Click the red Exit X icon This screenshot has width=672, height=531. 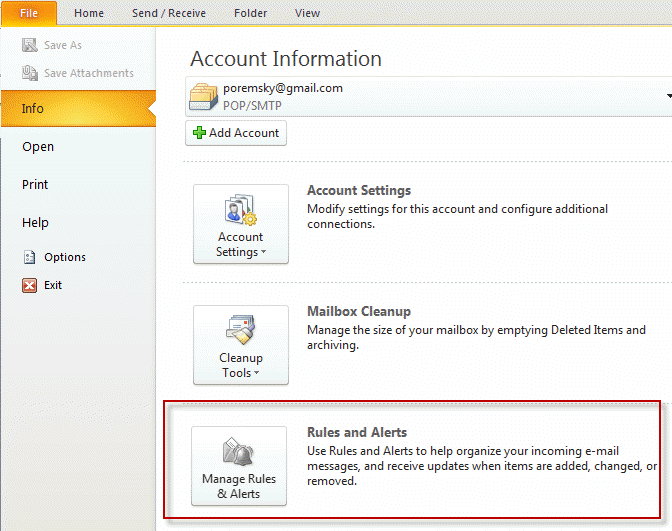(29, 285)
